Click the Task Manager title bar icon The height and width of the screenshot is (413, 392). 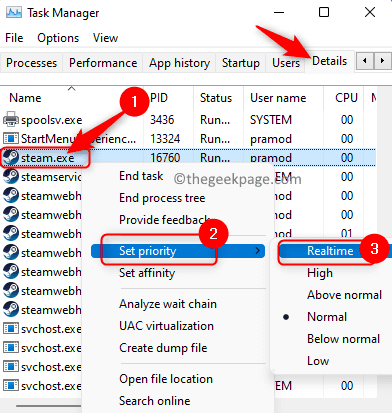point(14,13)
